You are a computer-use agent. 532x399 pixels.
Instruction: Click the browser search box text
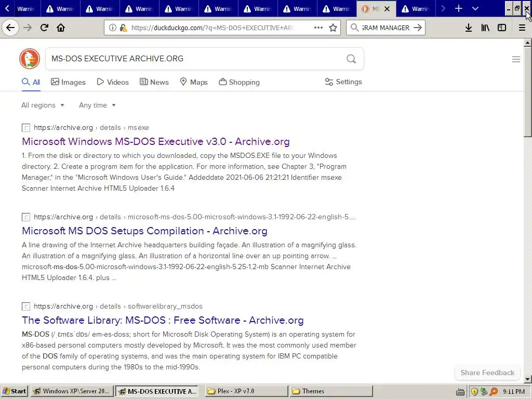[x=385, y=28]
